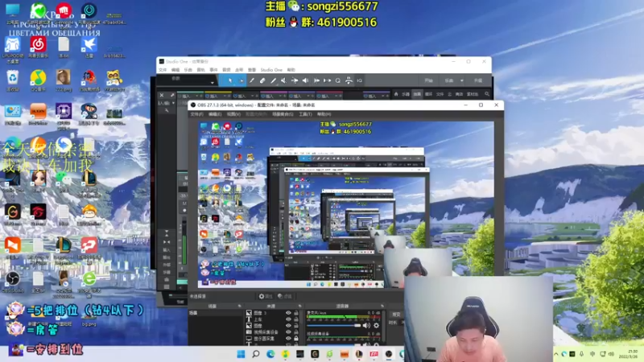
Task: Open the Logitech G icon on the taskbar
Action: click(315, 354)
